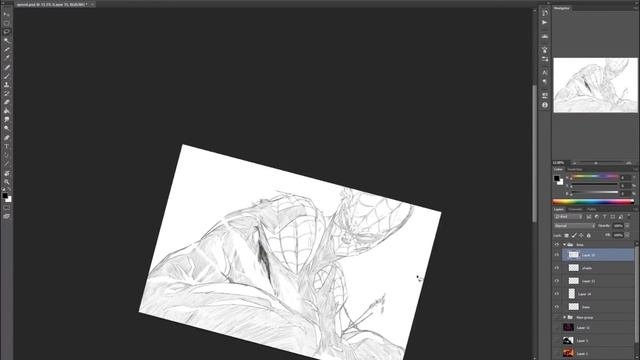
Task: Collapse the top layer group arrow
Action: [x=564, y=244]
